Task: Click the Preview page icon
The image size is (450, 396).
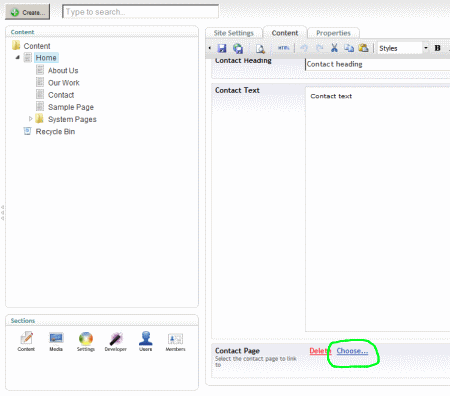Action: point(260,49)
